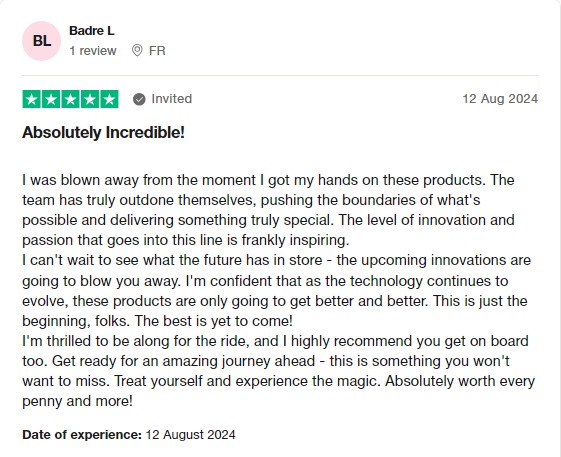
Task: Click the paragraph starting 'I was blown away'
Action: [x=268, y=210]
